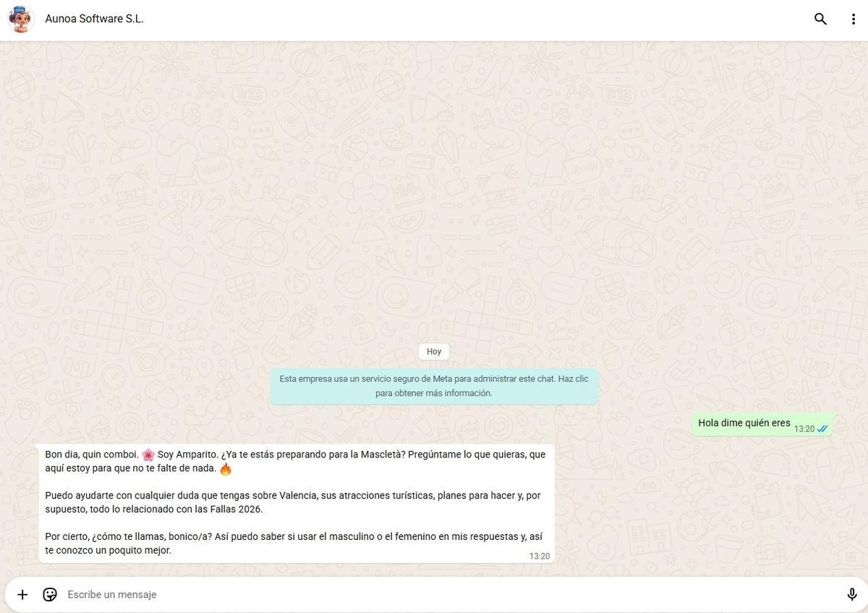Click the Aunoa Software profile picture

pos(21,19)
